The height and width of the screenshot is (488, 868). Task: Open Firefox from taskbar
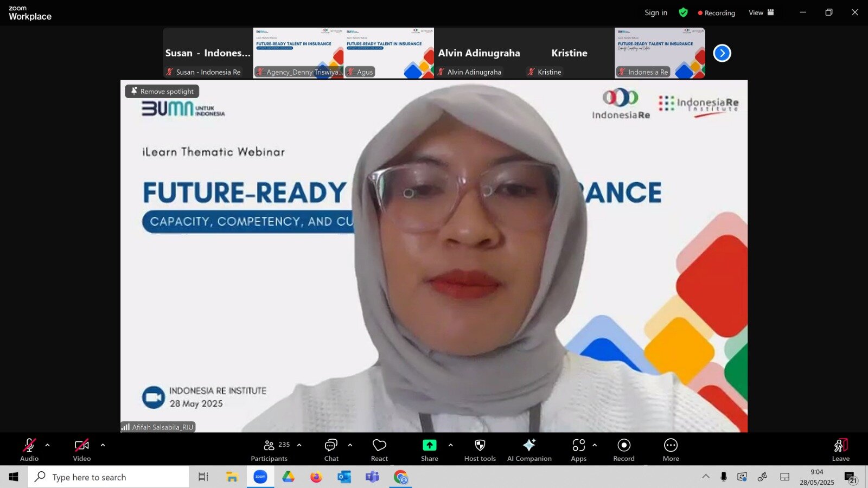coord(316,477)
